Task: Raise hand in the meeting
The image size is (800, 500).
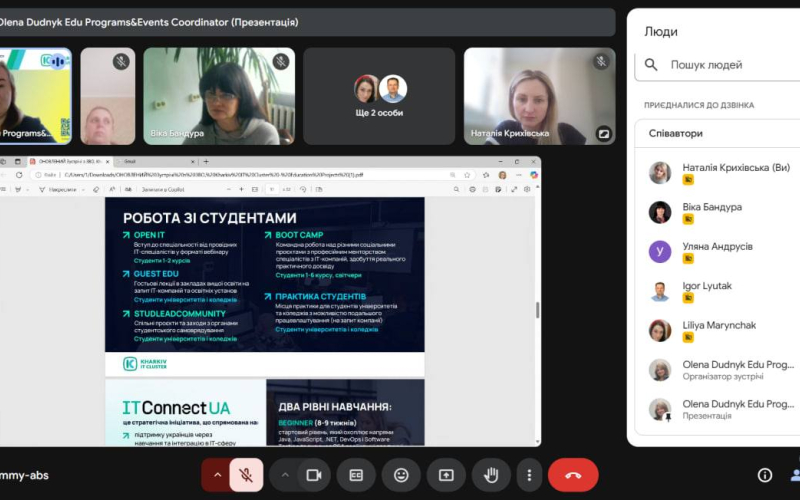Action: [491, 475]
